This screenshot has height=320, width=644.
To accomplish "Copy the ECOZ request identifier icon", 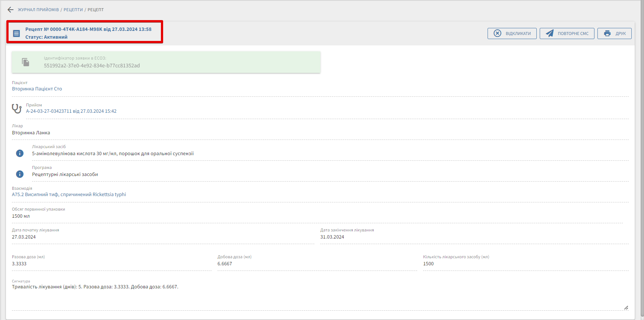I will point(25,62).
